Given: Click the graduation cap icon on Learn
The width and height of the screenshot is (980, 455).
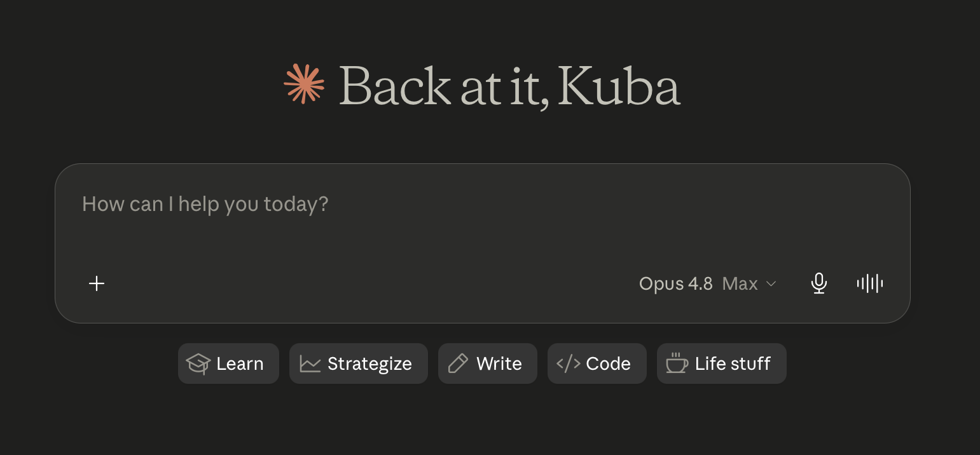Looking at the screenshot, I should 198,363.
